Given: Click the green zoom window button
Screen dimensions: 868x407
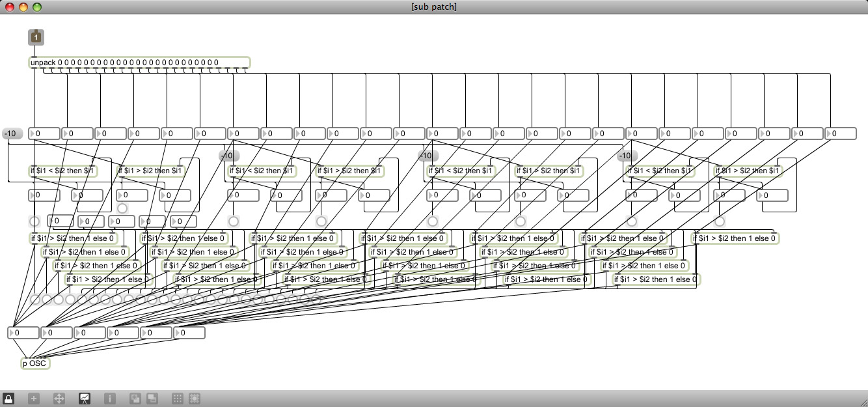Looking at the screenshot, I should point(36,7).
